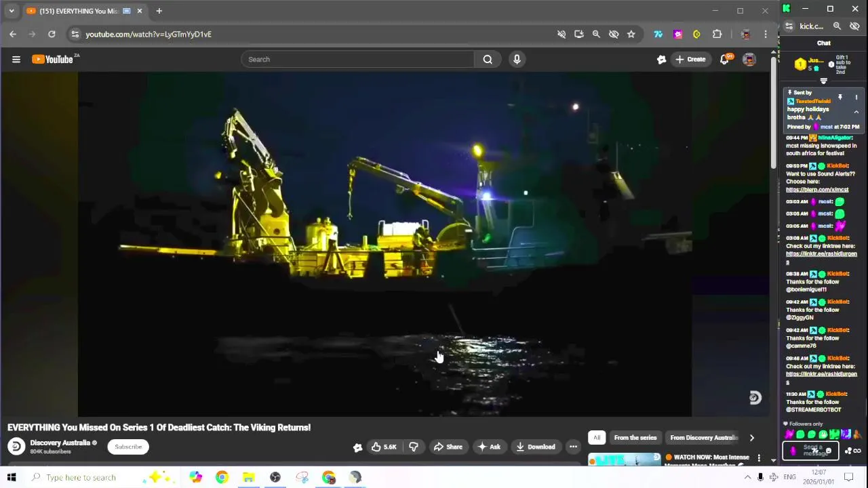Screen dimensions: 868x488
Task: Open OBS Studio from taskbar
Action: point(275,477)
